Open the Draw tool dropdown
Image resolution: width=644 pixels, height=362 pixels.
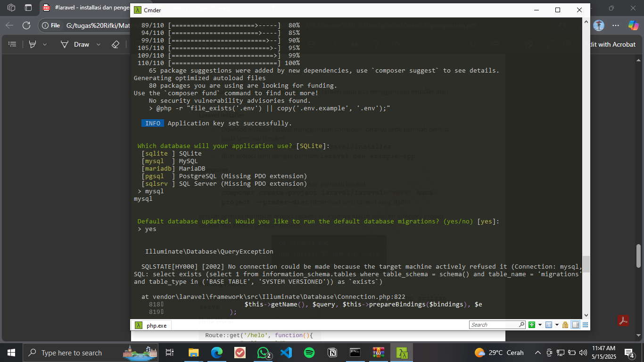[98, 44]
